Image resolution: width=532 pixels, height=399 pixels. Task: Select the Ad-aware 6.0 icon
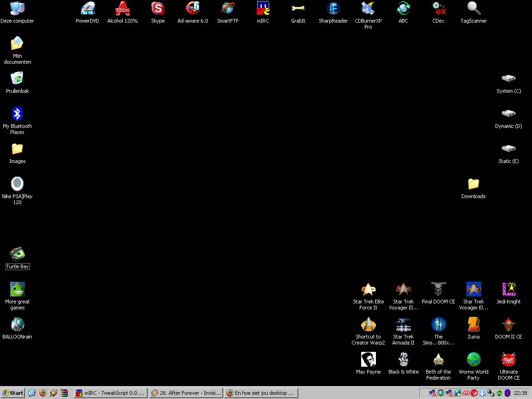(x=193, y=12)
